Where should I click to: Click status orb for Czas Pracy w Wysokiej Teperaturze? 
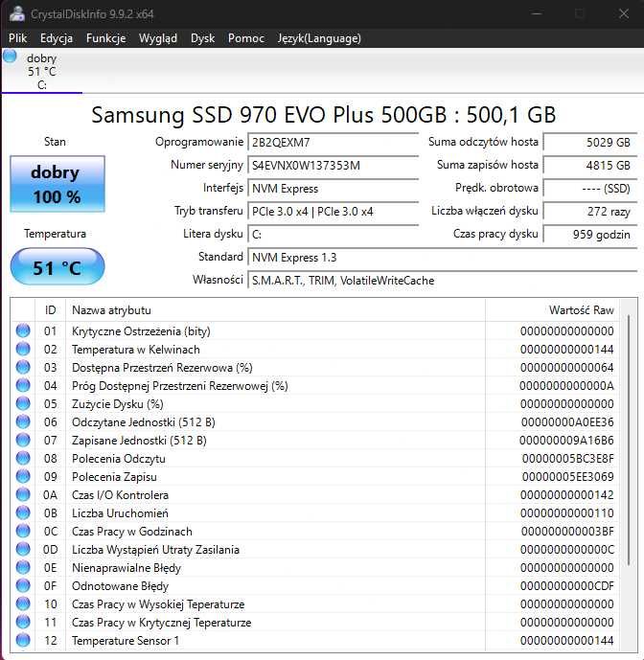(x=23, y=603)
